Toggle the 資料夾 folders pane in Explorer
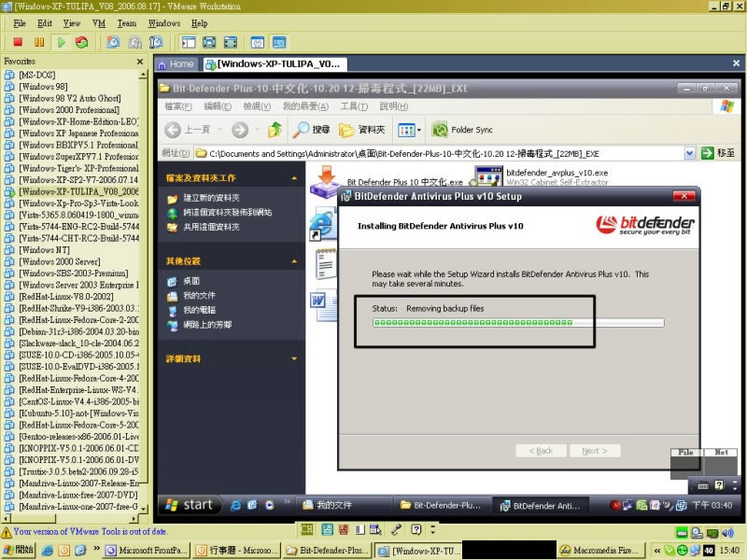This screenshot has height=560, width=747. [x=361, y=130]
